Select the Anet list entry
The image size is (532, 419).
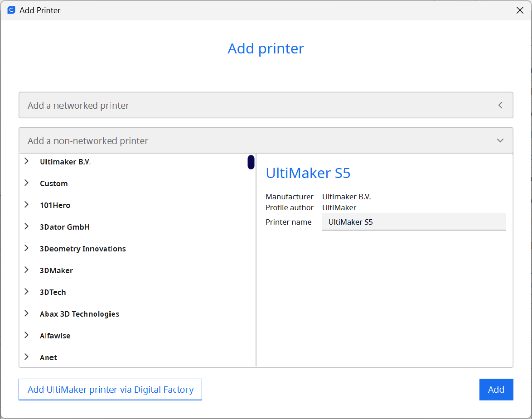pos(48,357)
